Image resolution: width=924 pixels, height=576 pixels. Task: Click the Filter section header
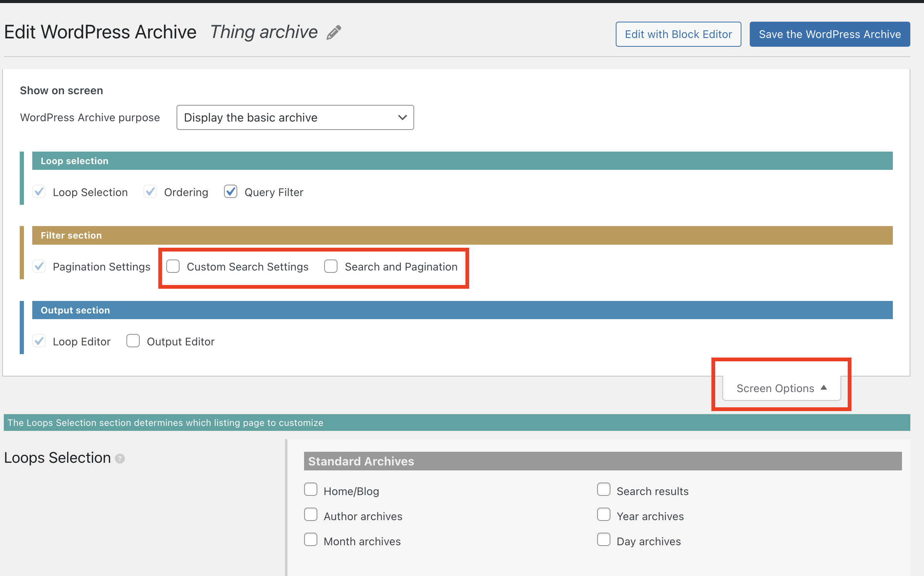click(462, 236)
